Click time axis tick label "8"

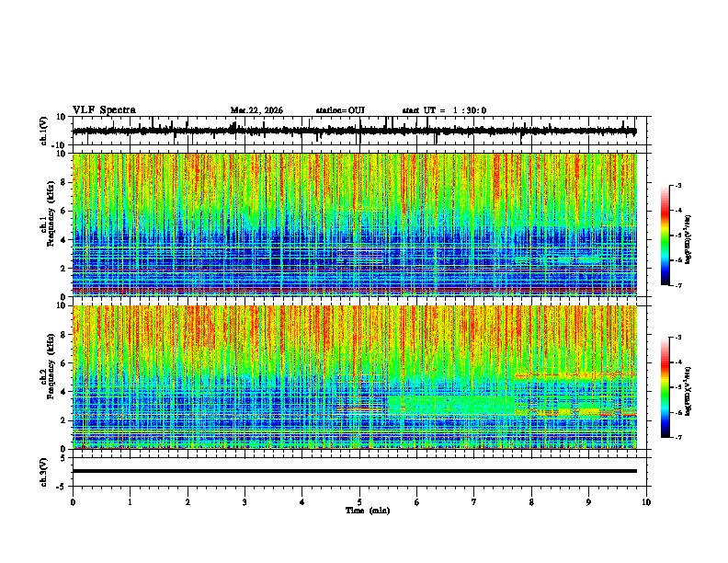click(531, 502)
